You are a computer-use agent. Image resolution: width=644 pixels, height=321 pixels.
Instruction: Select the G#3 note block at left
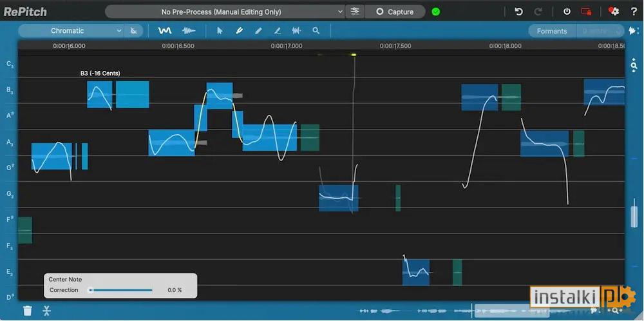point(52,156)
